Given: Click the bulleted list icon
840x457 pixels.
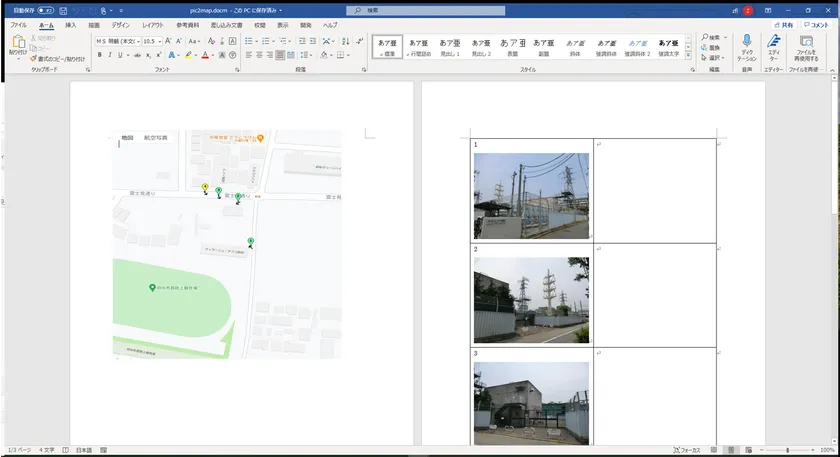Looking at the screenshot, I should (249, 41).
